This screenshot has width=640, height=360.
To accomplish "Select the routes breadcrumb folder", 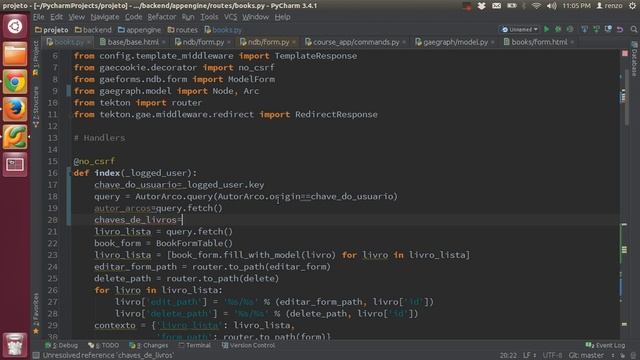I will click(x=182, y=30).
